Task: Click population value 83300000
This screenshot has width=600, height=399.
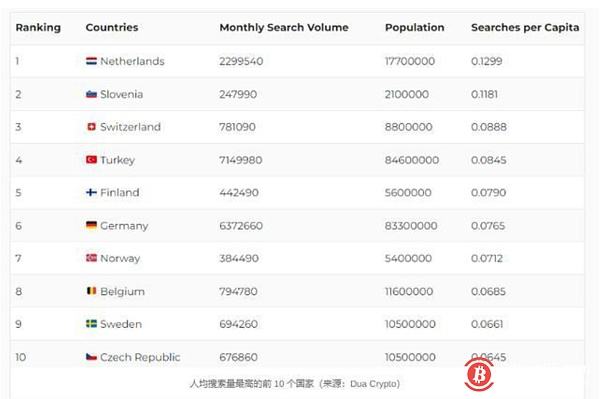Action: coord(411,226)
